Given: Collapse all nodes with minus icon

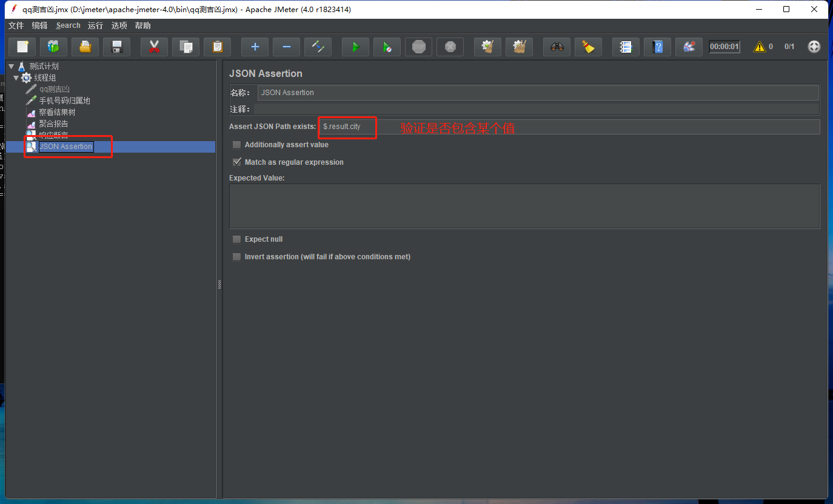Looking at the screenshot, I should click(286, 47).
